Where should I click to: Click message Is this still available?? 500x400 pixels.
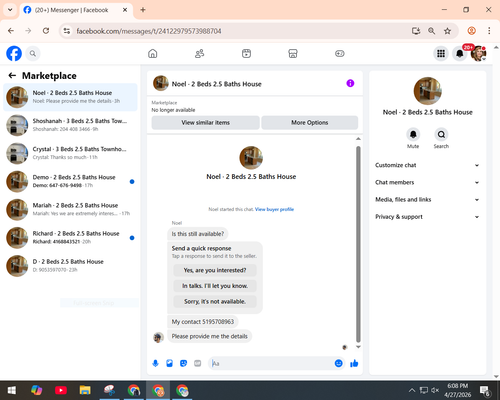(198, 234)
